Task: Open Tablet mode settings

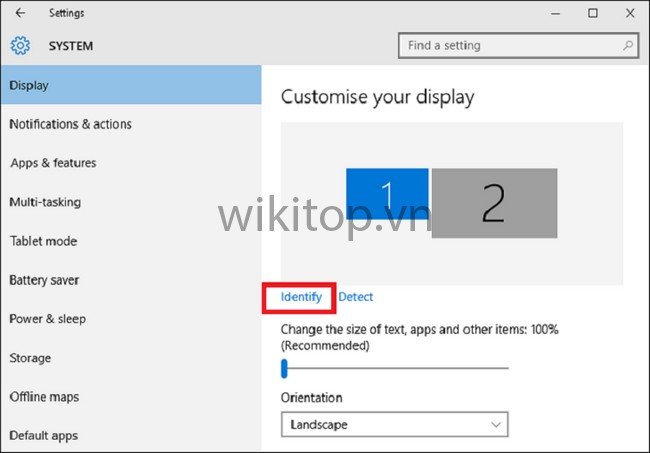Action: pyautogui.click(x=43, y=241)
